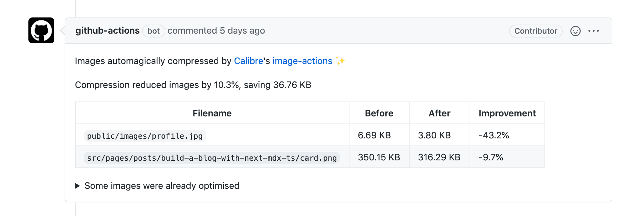644x216 pixels.
Task: Click the disclosure triangle before 'Some images'
Action: point(77,186)
